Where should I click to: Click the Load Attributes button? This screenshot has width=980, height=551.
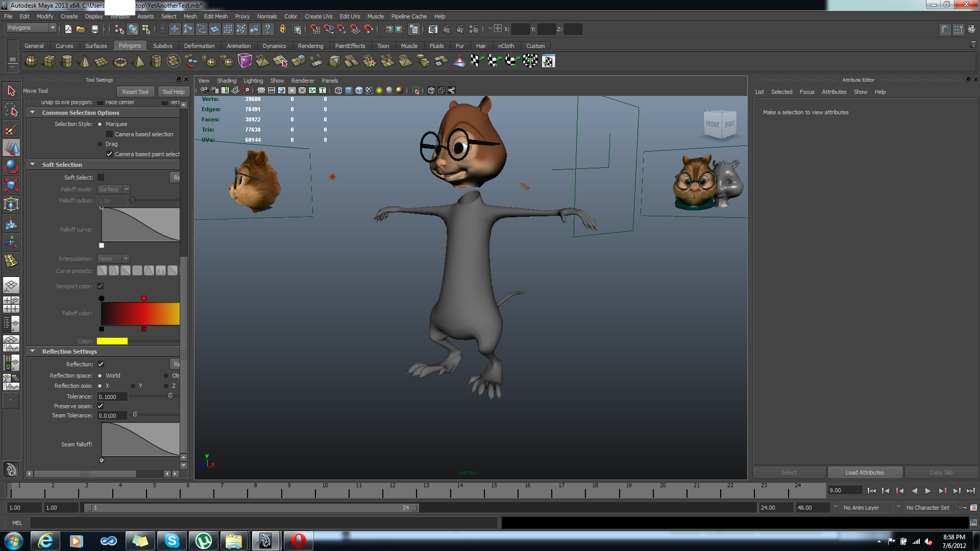pos(864,472)
